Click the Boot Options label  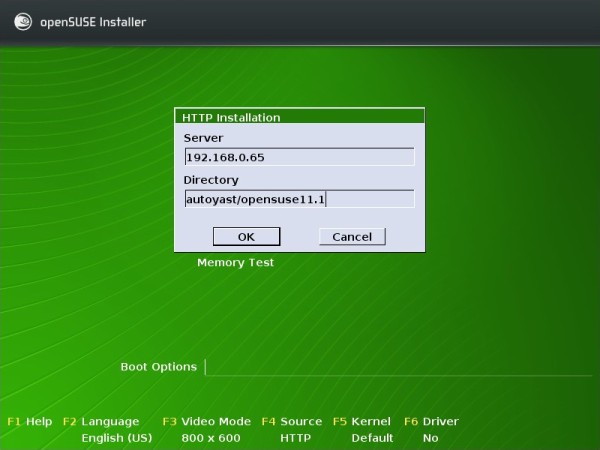click(x=158, y=367)
